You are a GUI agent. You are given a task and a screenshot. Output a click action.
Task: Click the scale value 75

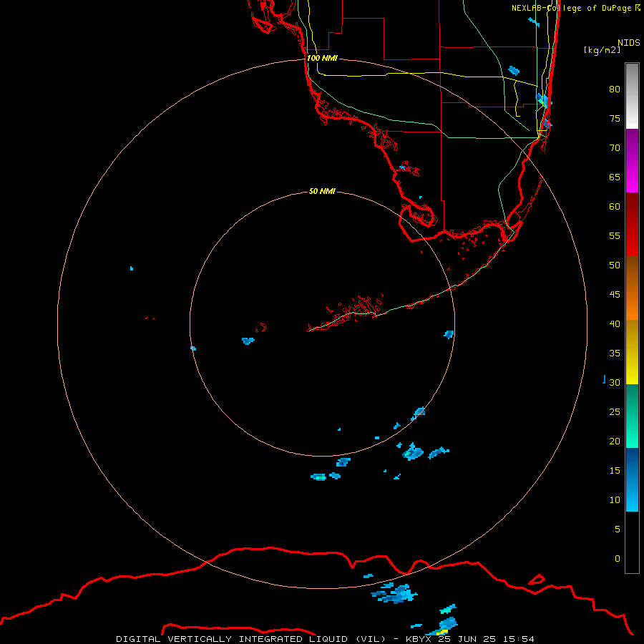[615, 118]
